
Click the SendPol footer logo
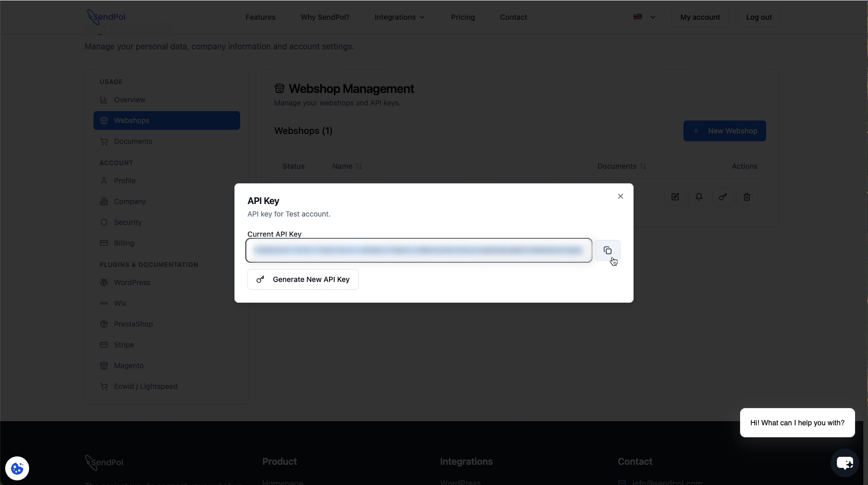click(104, 462)
